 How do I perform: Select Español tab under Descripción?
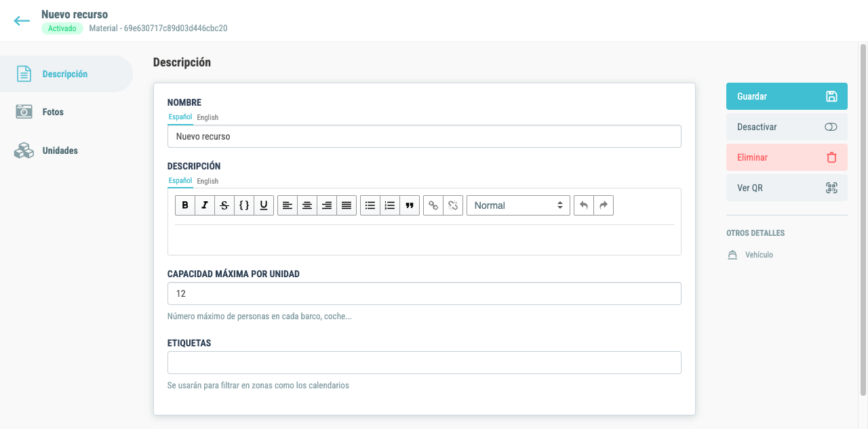(180, 181)
